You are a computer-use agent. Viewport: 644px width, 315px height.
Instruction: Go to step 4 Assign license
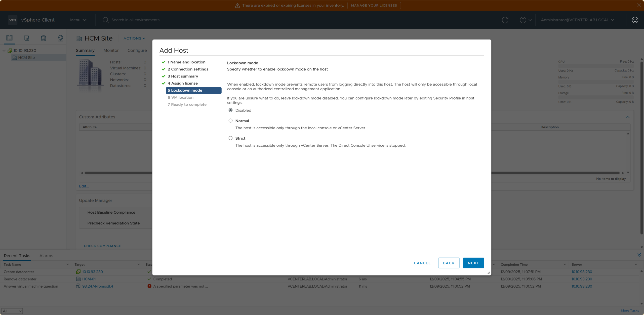pyautogui.click(x=183, y=83)
